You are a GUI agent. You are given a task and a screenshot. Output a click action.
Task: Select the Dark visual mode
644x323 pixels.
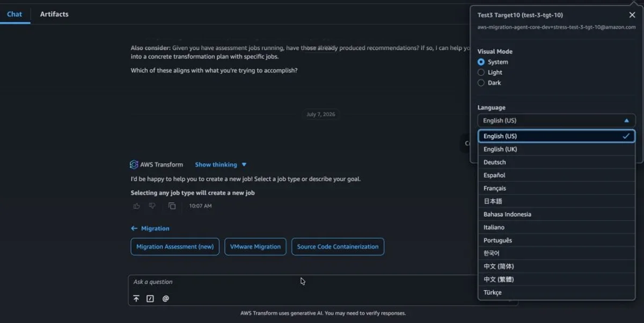[481, 83]
